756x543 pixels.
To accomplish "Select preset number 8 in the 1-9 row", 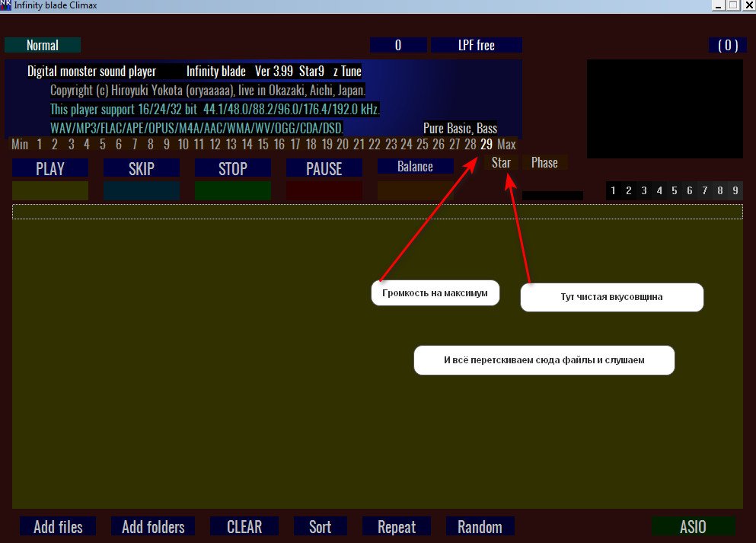I will pyautogui.click(x=720, y=190).
